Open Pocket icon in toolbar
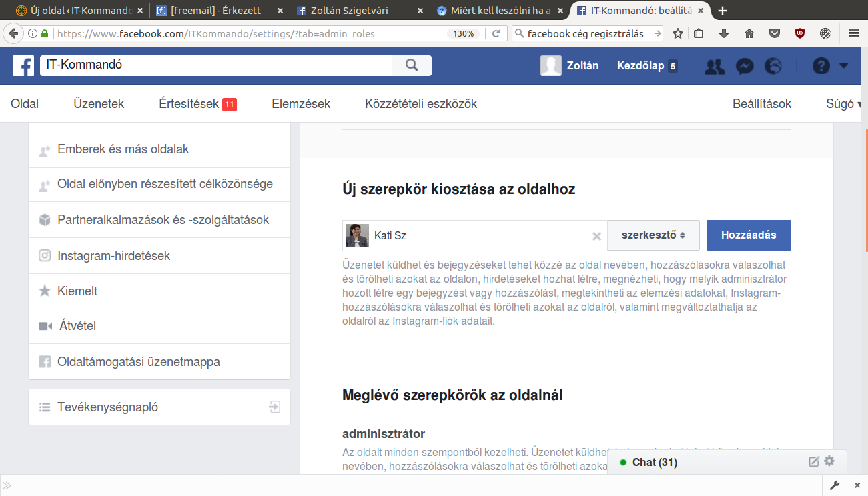Image resolution: width=868 pixels, height=496 pixels. click(775, 33)
